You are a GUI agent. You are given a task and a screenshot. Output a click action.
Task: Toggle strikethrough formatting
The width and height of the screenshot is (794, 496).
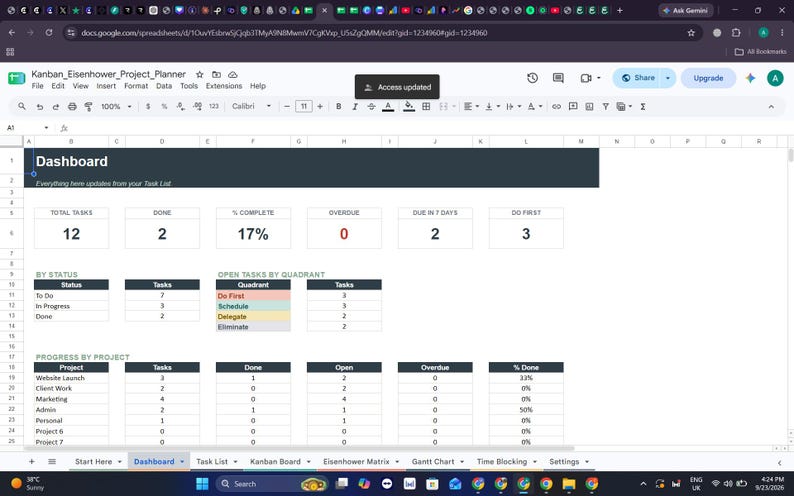(x=372, y=106)
